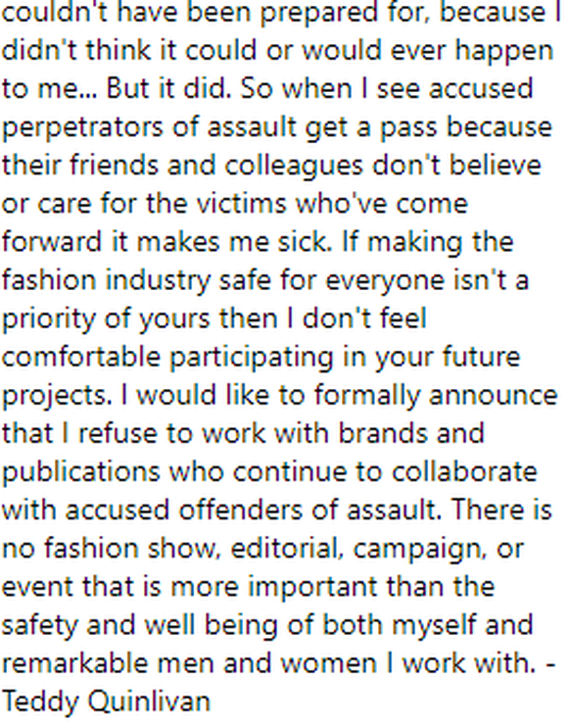Click the word "publications"
The height and width of the screenshot is (728, 570).
(80, 472)
